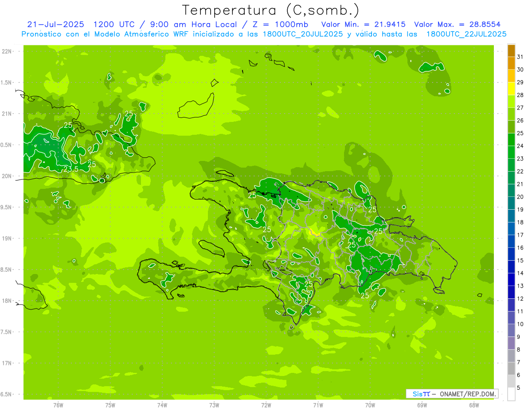Click the "69W" longitude axis label
This screenshot has width=532, height=411.
click(x=422, y=405)
